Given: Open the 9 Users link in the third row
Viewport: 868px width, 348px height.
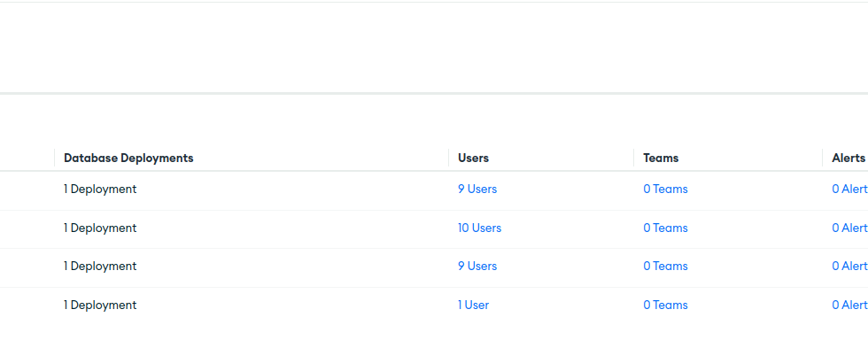Looking at the screenshot, I should (x=477, y=267).
